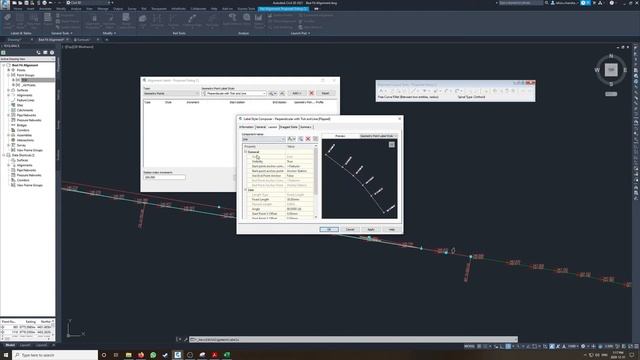640x360 pixels.
Task: Open the Type dropdown in Alignment Labels
Action: click(171, 93)
